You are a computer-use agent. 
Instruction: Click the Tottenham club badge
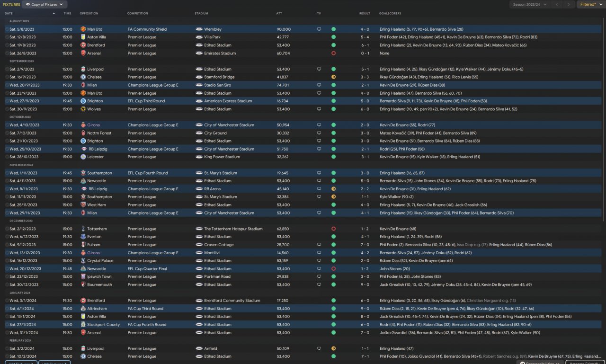tap(83, 229)
